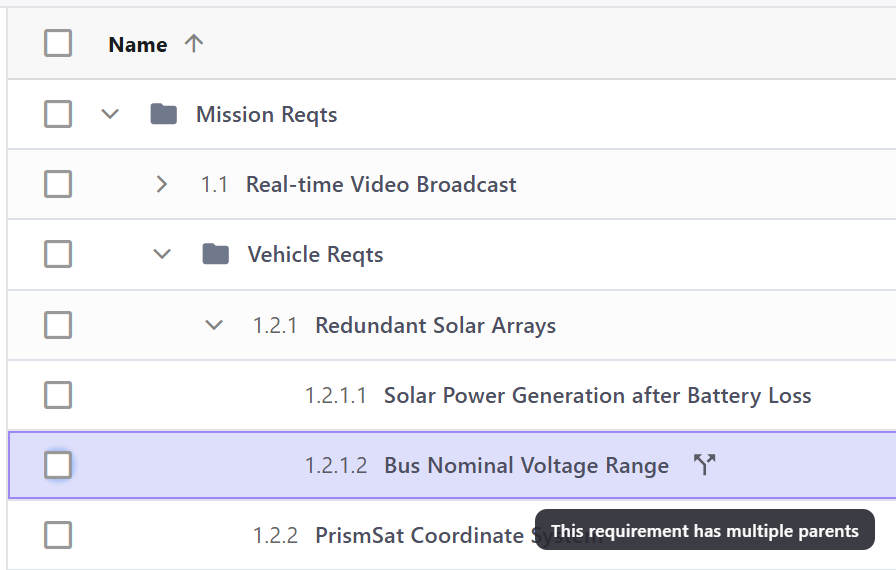Image resolution: width=896 pixels, height=570 pixels.
Task: Select the Real-time Video Broadcast checkbox
Action: point(58,184)
